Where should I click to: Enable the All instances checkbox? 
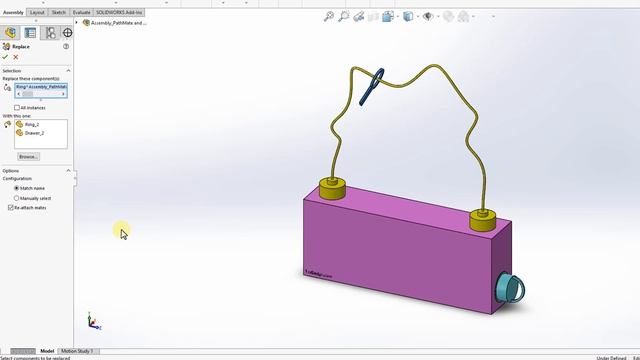[x=17, y=107]
